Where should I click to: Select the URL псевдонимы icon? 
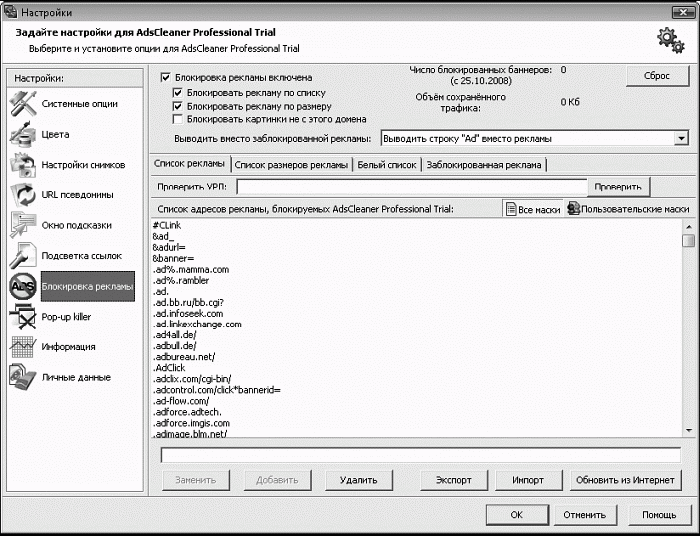pyautogui.click(x=24, y=195)
